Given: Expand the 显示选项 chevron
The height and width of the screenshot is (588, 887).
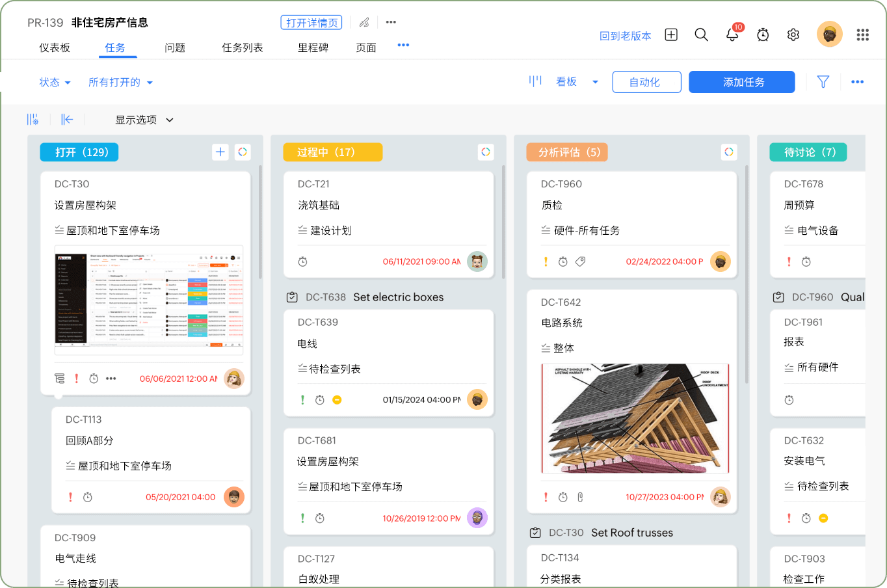Looking at the screenshot, I should point(169,120).
